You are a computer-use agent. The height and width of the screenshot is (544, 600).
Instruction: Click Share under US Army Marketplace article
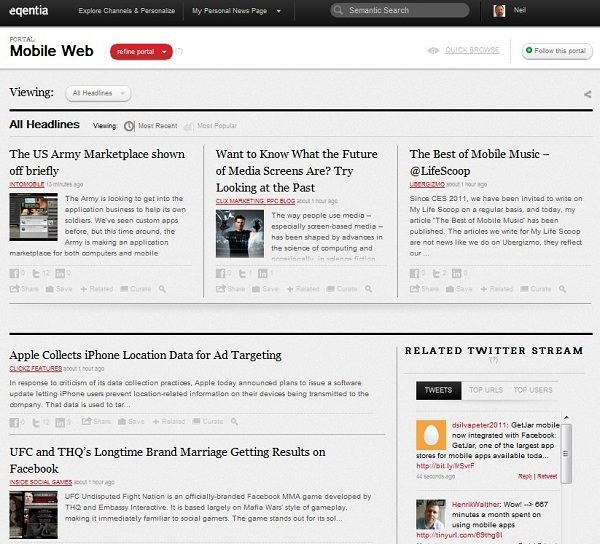click(24, 289)
